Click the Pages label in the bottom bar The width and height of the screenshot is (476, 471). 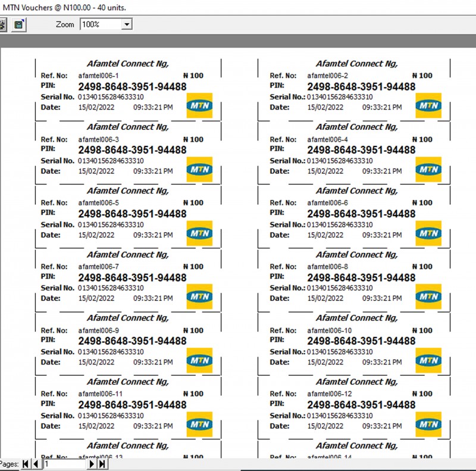[x=9, y=464]
